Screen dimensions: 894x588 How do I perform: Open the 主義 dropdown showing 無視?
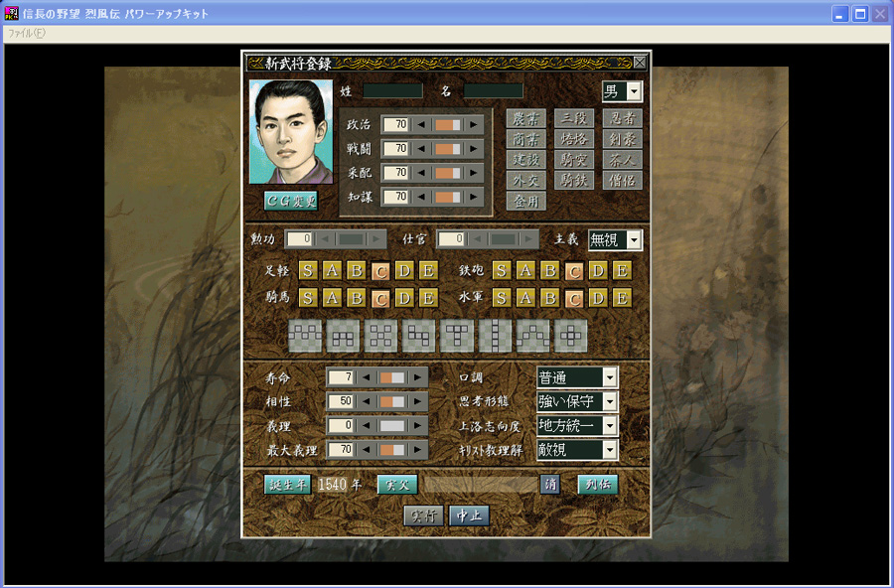pyautogui.click(x=634, y=240)
